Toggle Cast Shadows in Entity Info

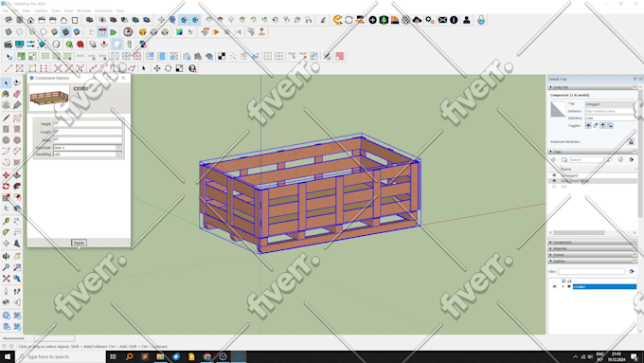(610, 125)
